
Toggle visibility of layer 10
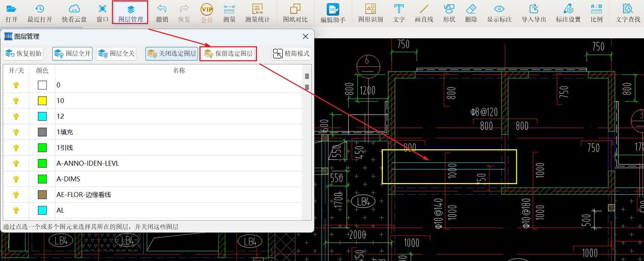point(16,101)
